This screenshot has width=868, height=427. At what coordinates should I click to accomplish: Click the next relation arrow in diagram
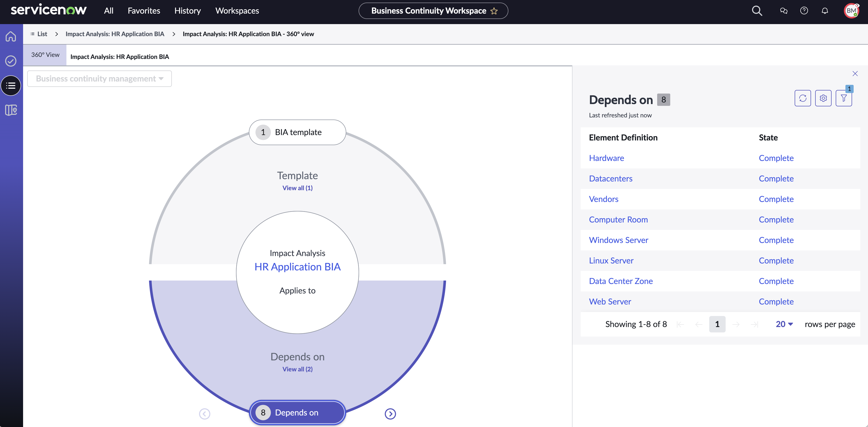[x=390, y=413]
